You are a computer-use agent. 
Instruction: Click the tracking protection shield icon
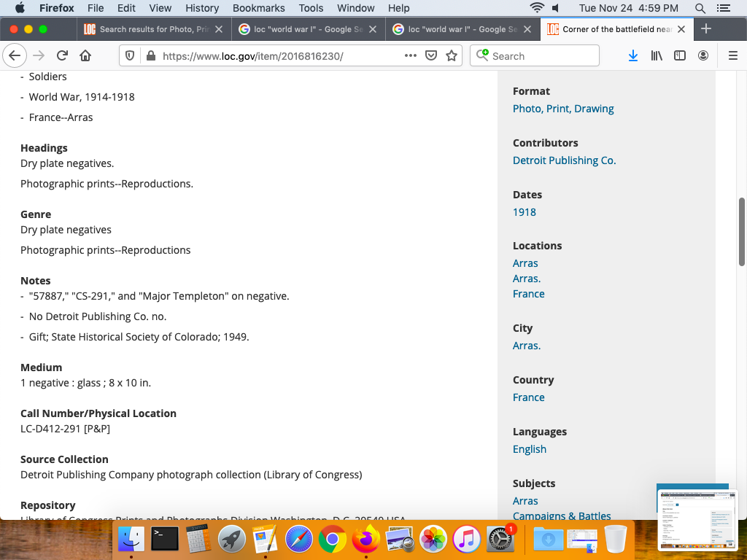click(130, 56)
